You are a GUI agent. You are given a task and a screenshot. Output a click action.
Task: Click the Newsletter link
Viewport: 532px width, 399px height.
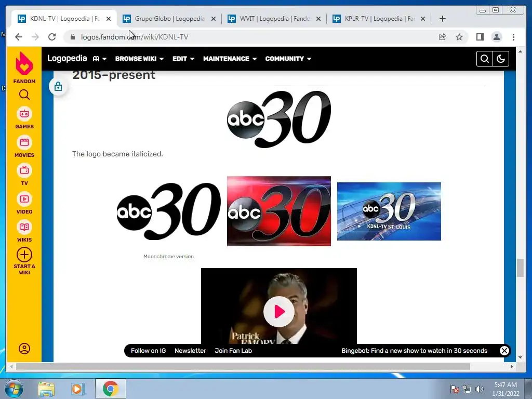coord(190,351)
